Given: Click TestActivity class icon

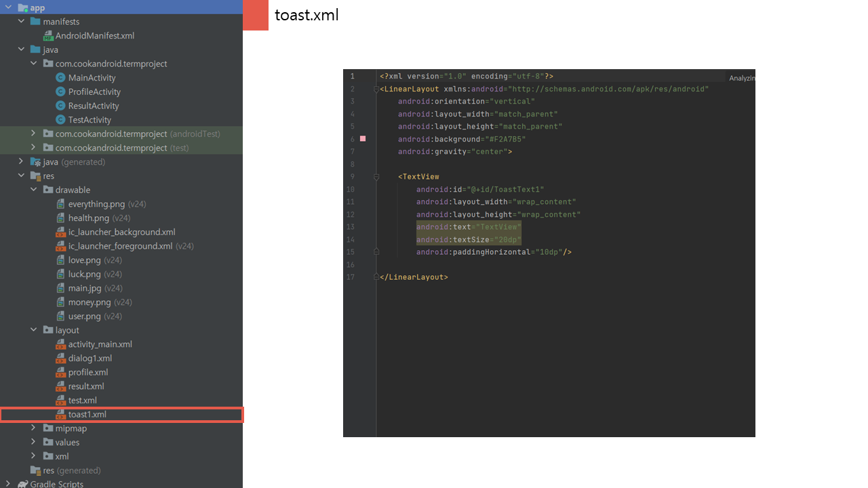Looking at the screenshot, I should pyautogui.click(x=60, y=120).
